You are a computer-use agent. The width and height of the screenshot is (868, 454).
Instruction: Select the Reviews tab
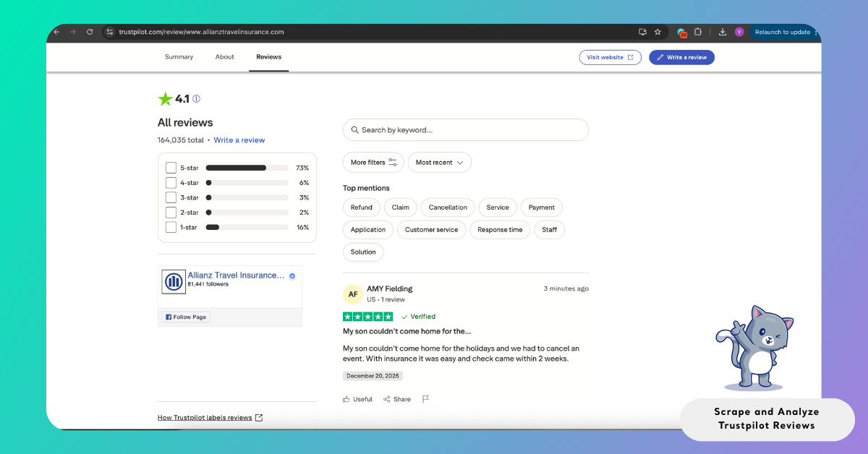point(268,57)
